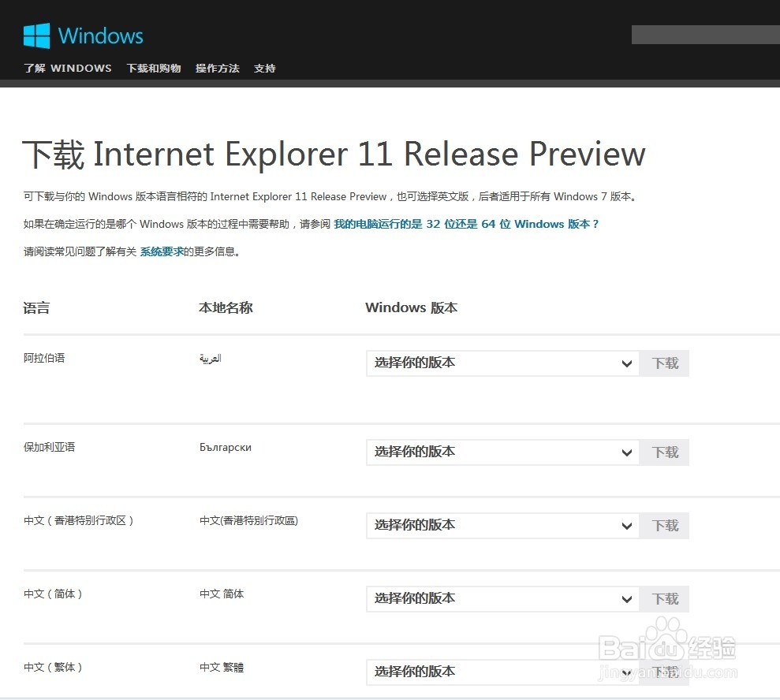Expand the version dropdown for 阿拉伯语
This screenshot has height=700, width=780.
click(502, 363)
